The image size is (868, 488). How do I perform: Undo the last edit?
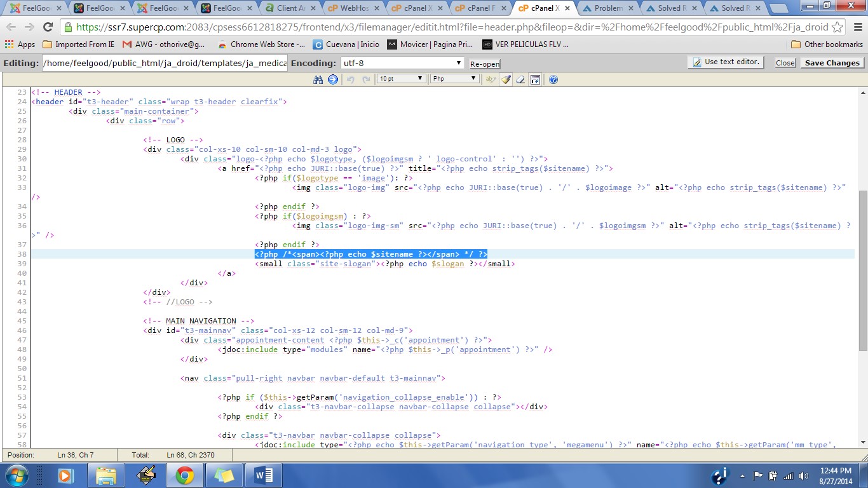[350, 79]
